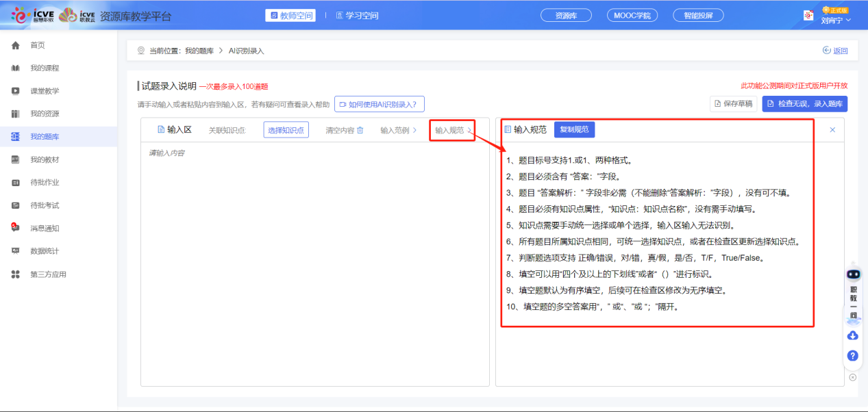Click into the 请输入内容 text area
868x412 pixels.
coord(314,260)
